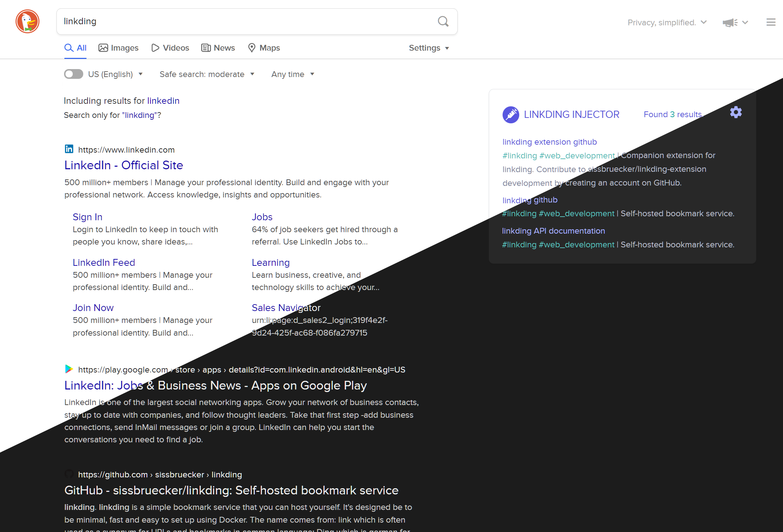
Task: Select the All results tab
Action: coord(75,48)
